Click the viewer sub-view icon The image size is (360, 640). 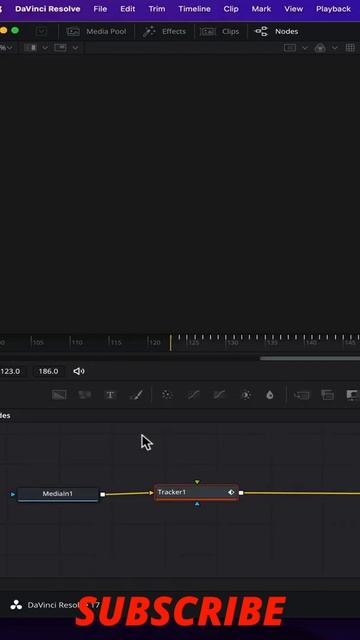pyautogui.click(x=60, y=48)
